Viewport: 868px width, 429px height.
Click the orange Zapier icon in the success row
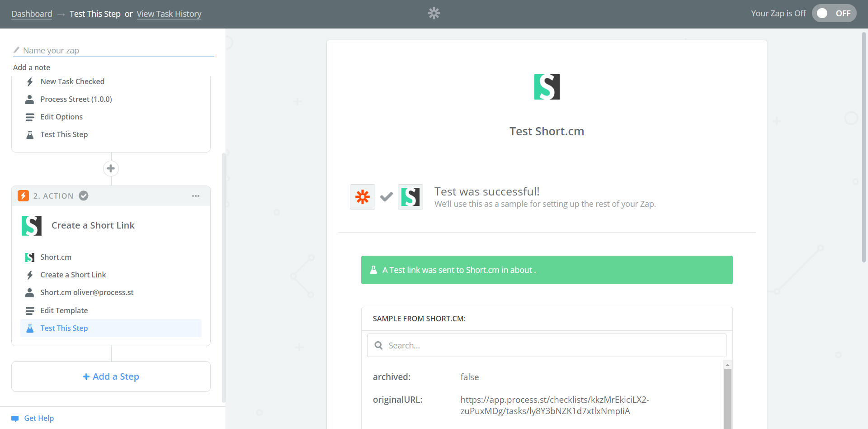[362, 196]
